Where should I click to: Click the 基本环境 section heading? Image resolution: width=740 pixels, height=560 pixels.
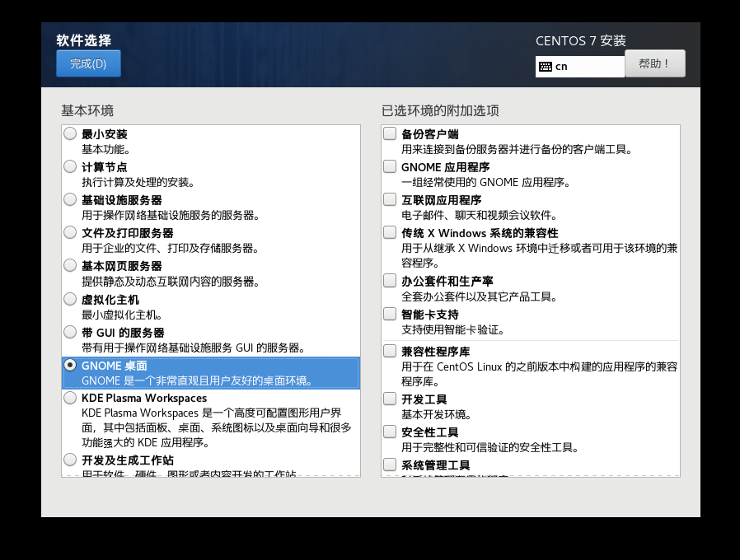pyautogui.click(x=87, y=111)
